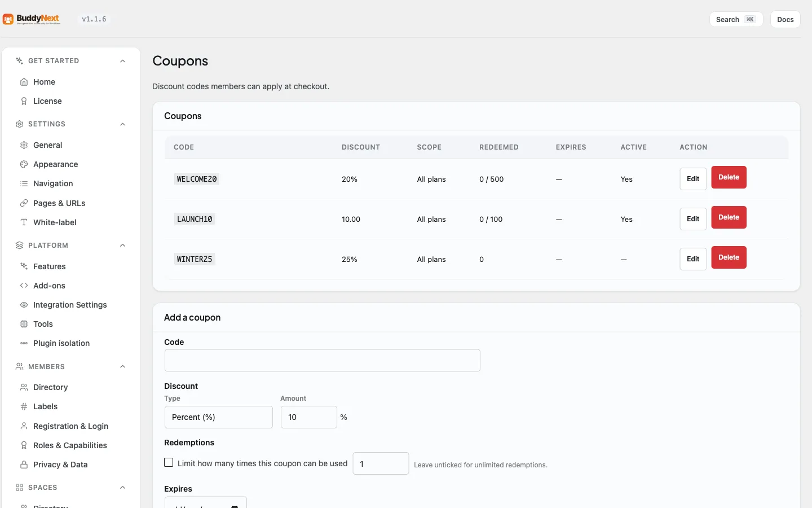Collapse the Settings section chevron
This screenshot has height=508, width=812.
[122, 124]
